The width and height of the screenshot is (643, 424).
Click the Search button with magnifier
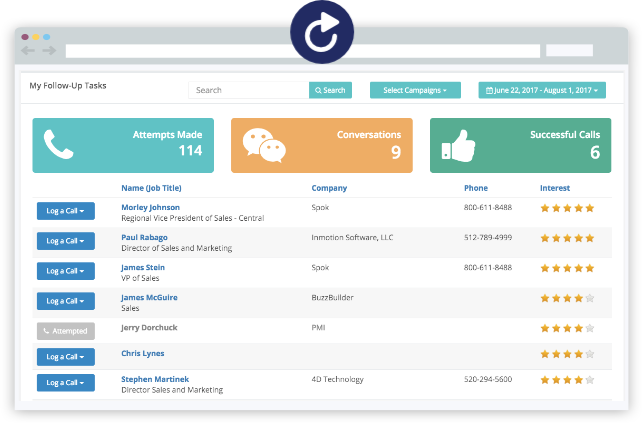330,90
